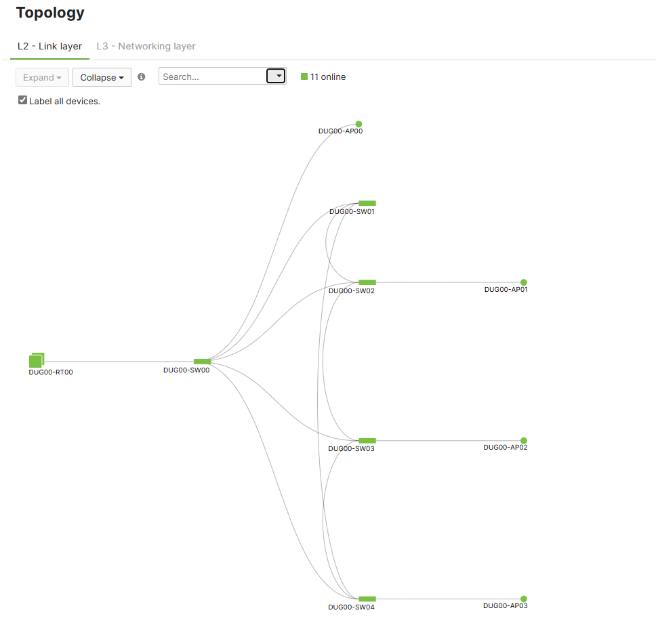Open the search suggestions dropdown arrow
Viewport: 656px width, 644px height.
click(275, 76)
